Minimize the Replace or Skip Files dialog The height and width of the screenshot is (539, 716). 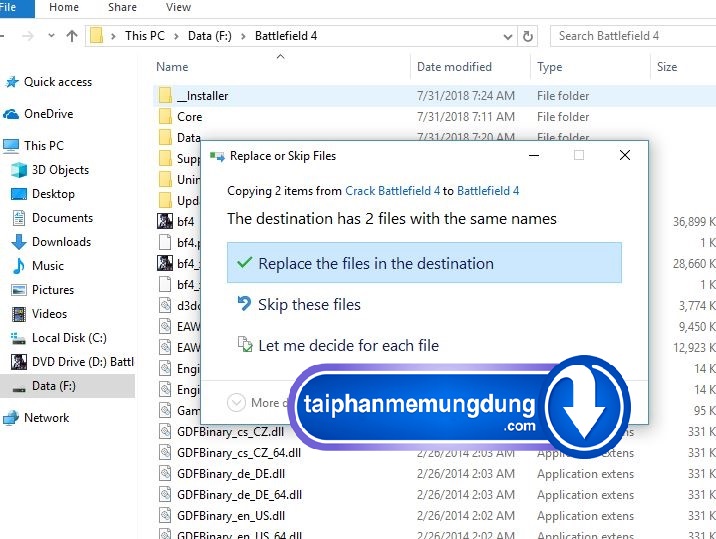coord(534,155)
